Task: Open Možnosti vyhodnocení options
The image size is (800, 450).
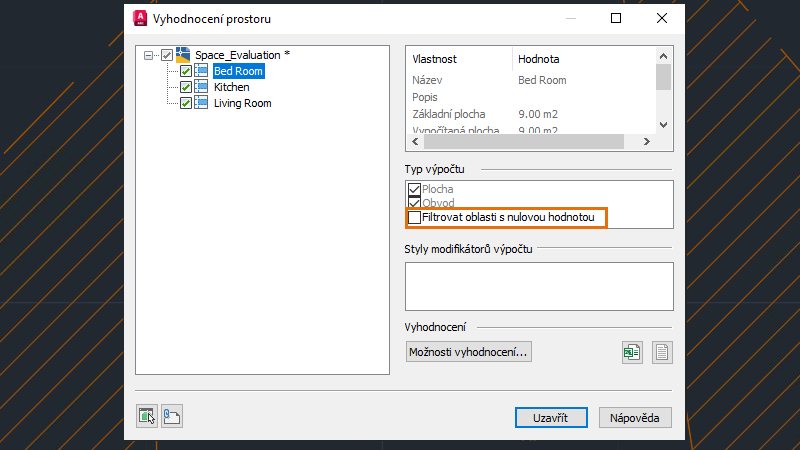Action: [468, 352]
